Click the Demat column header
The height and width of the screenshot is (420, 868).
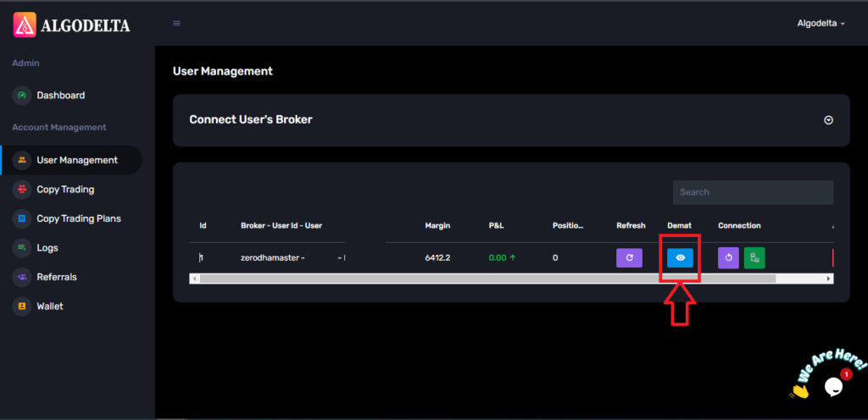tap(679, 225)
